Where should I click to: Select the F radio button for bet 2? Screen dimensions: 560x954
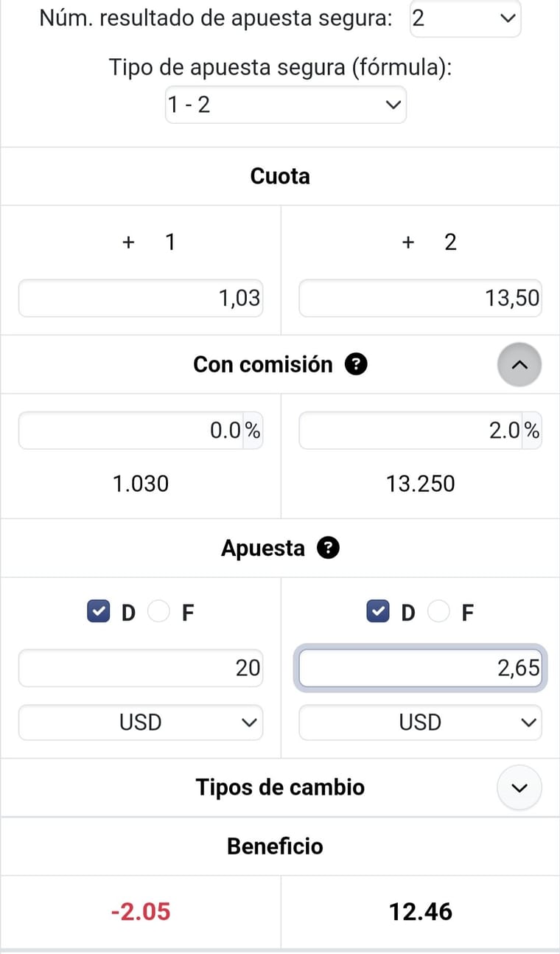coord(438,612)
